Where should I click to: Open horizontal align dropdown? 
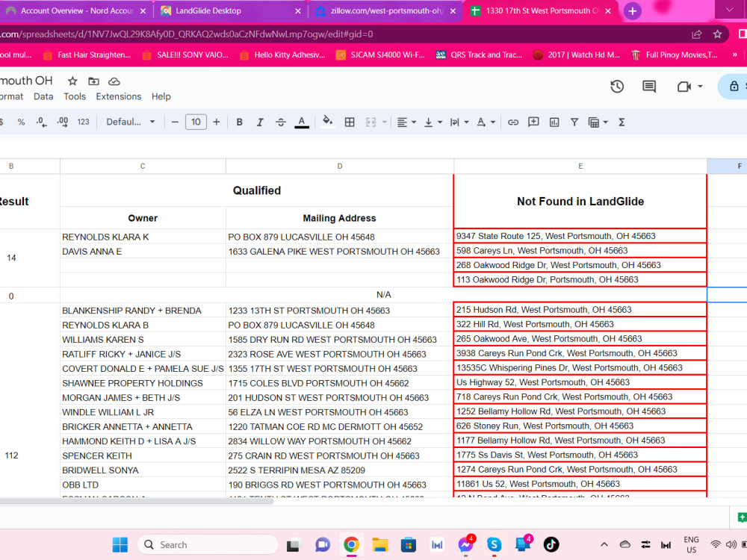(x=406, y=122)
